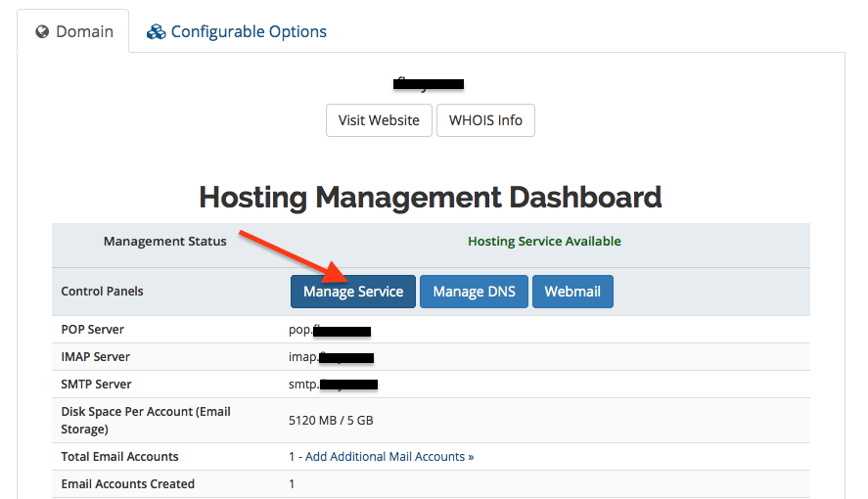The image size is (868, 499).
Task: Click the Control Panels row label
Action: (x=102, y=292)
